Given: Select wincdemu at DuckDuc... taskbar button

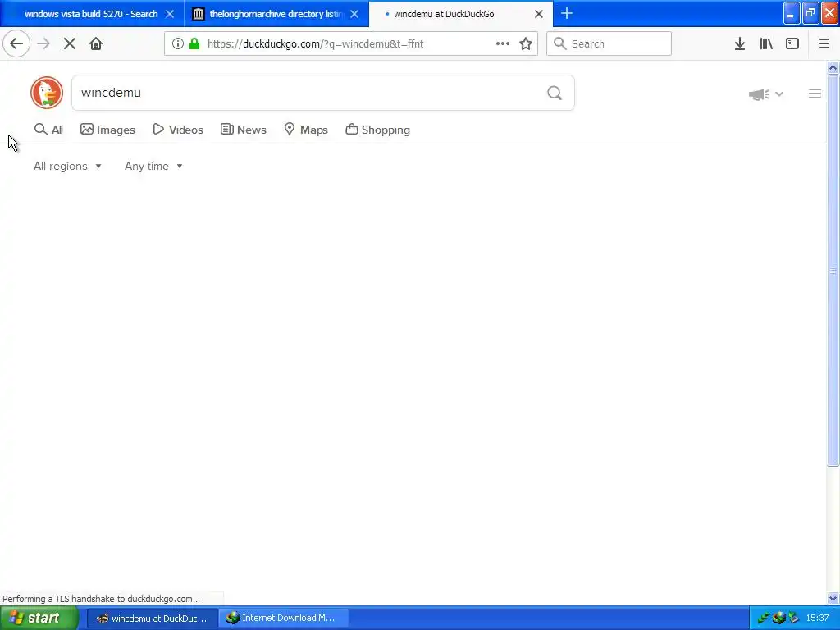Looking at the screenshot, I should 152,619.
